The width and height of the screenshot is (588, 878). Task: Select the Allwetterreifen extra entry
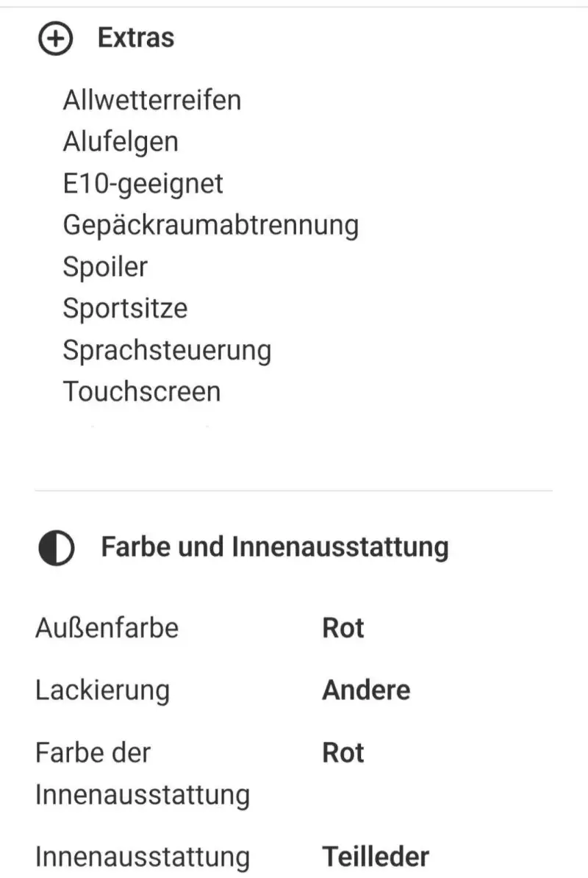152,100
